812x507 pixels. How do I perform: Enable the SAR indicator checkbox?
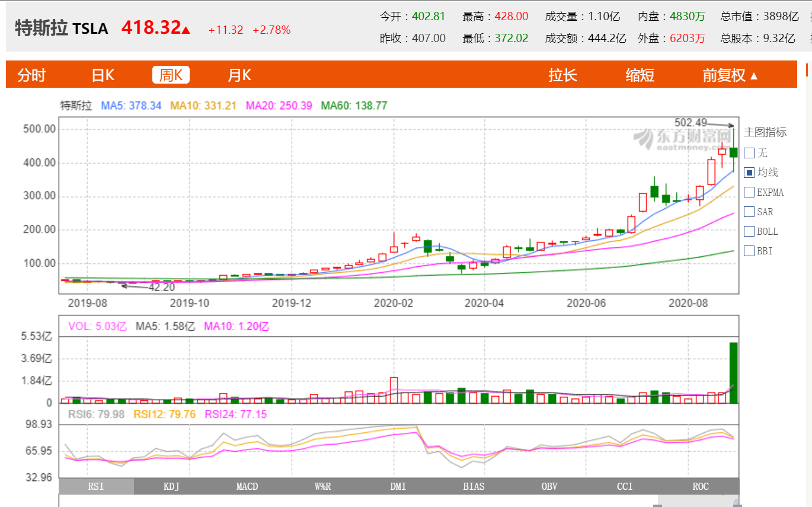coord(749,212)
